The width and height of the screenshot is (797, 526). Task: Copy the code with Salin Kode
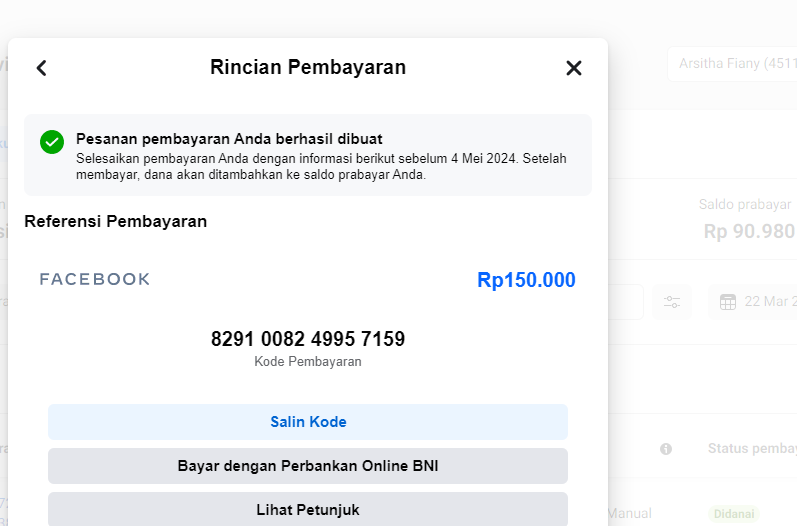(x=308, y=422)
